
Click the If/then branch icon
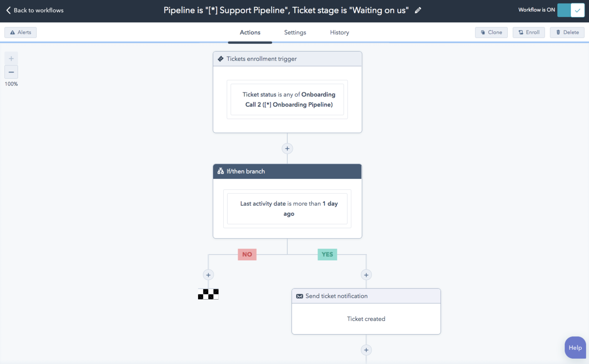[x=220, y=172]
